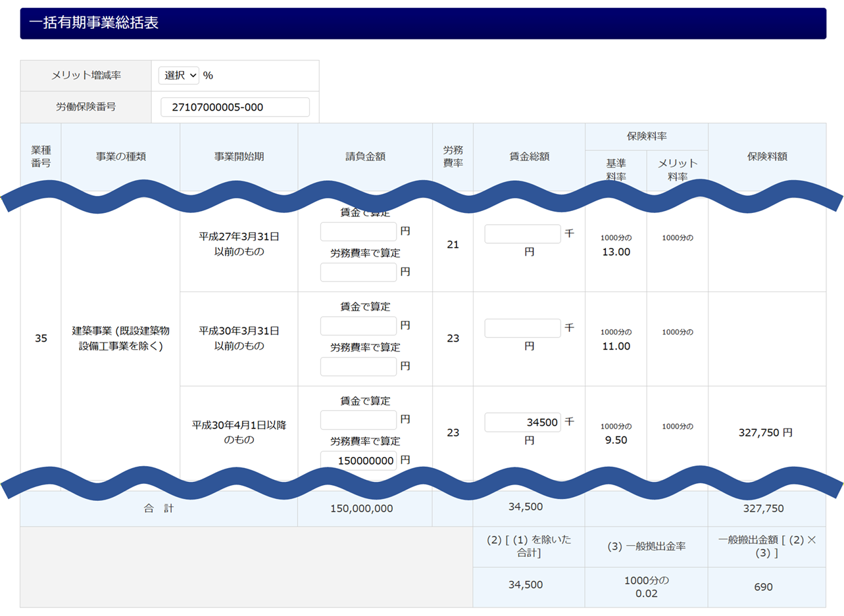Click 賃金で算定 input for 平成27年3月31日以前
This screenshot has width=844, height=616.
(x=359, y=232)
